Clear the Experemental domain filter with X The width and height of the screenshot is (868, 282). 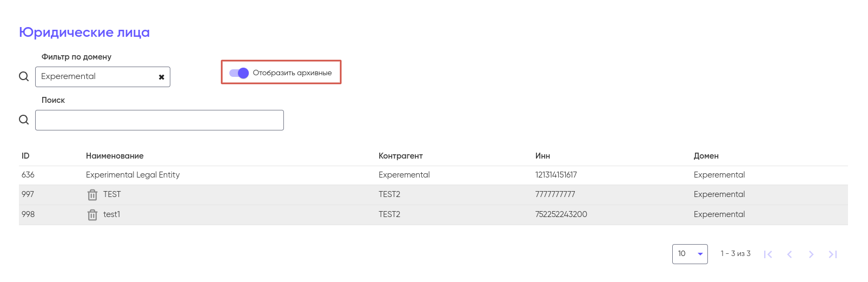pyautogui.click(x=161, y=77)
